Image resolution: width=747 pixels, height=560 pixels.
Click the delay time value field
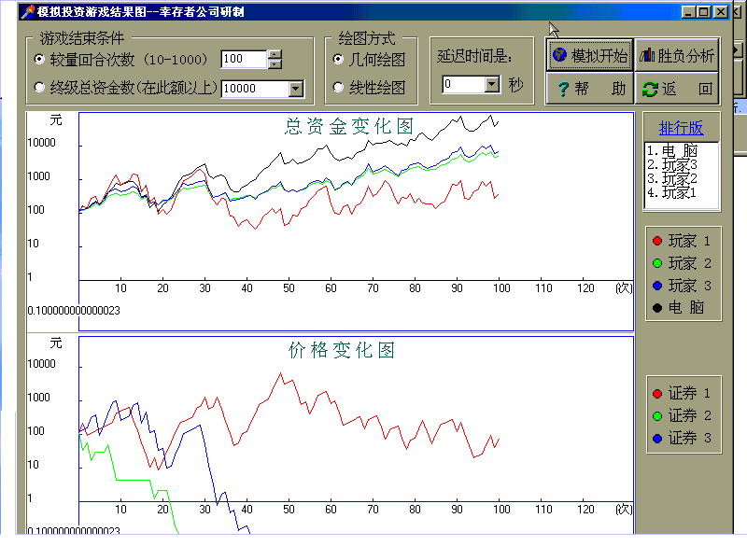coord(464,84)
